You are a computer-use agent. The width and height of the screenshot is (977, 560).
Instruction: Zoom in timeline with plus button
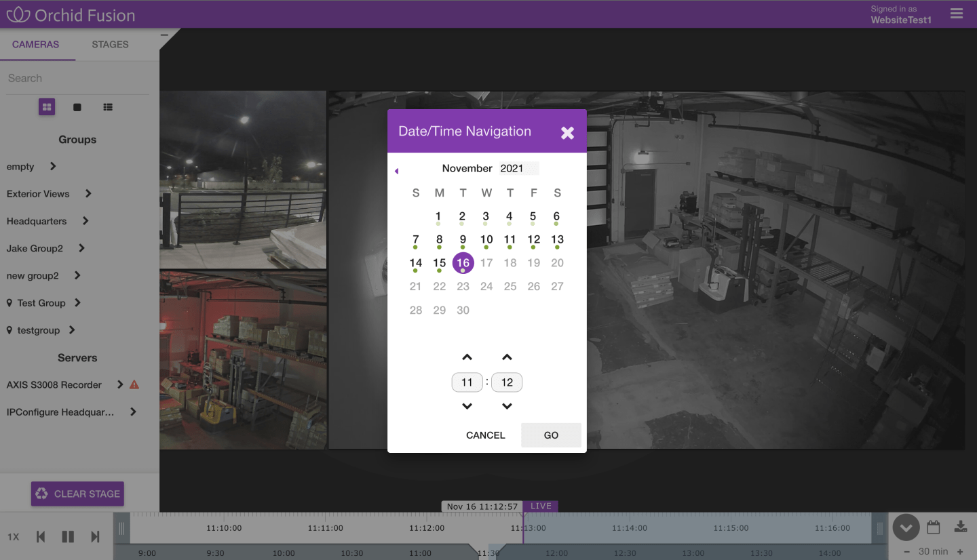960,552
